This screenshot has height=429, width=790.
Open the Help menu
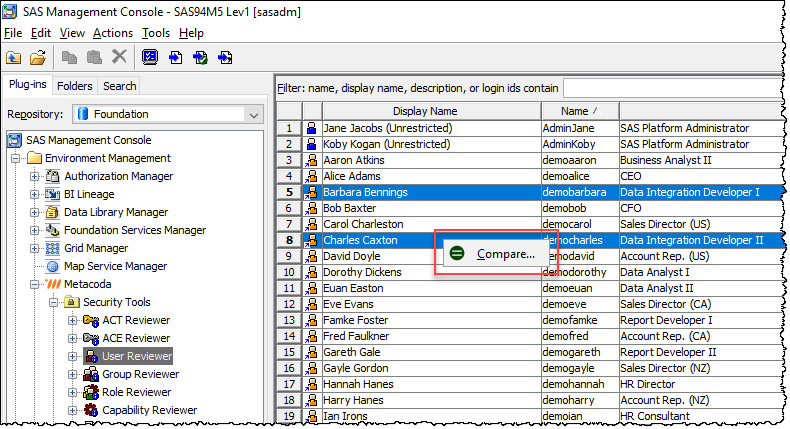pyautogui.click(x=191, y=33)
